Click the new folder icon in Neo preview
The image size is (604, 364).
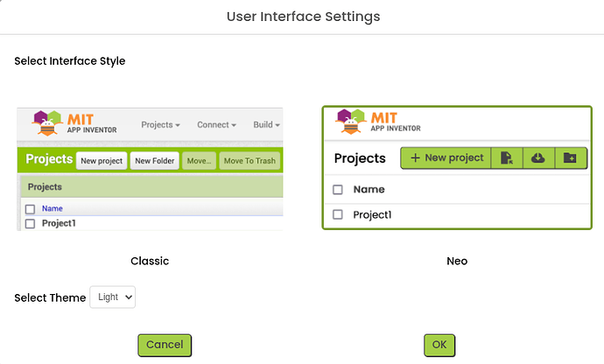tap(570, 157)
